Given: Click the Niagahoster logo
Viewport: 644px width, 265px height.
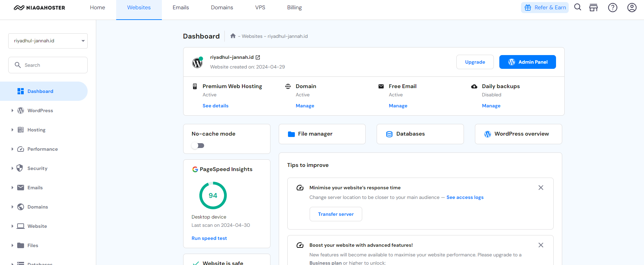Looking at the screenshot, I should pos(40,8).
